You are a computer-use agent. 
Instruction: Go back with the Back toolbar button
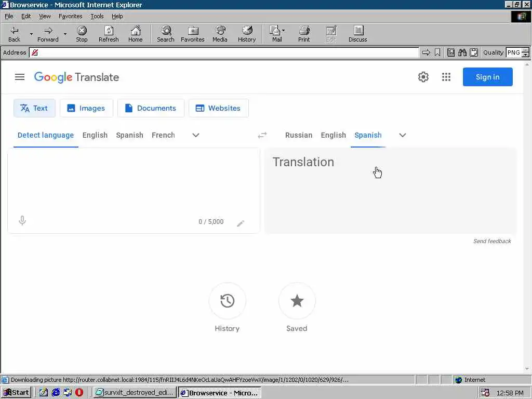14,34
